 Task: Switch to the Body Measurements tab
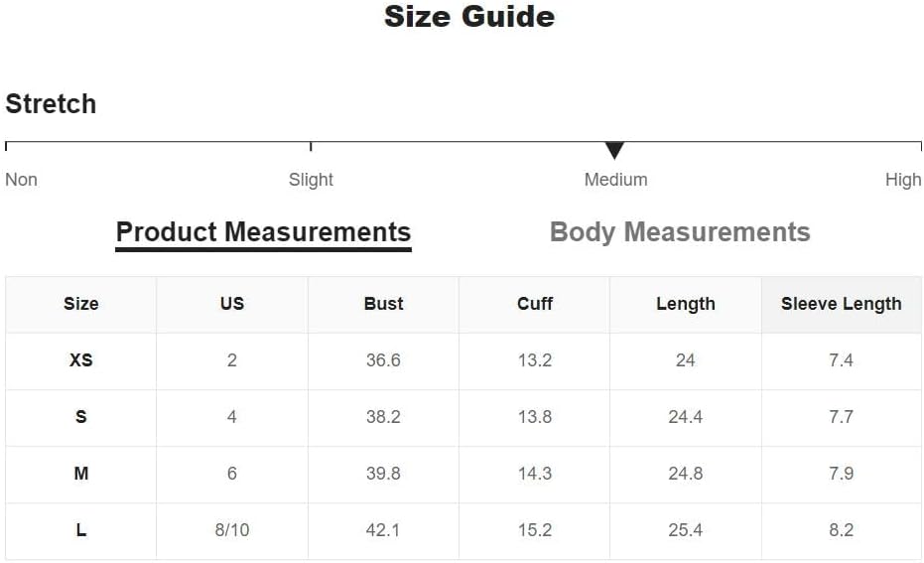click(680, 232)
